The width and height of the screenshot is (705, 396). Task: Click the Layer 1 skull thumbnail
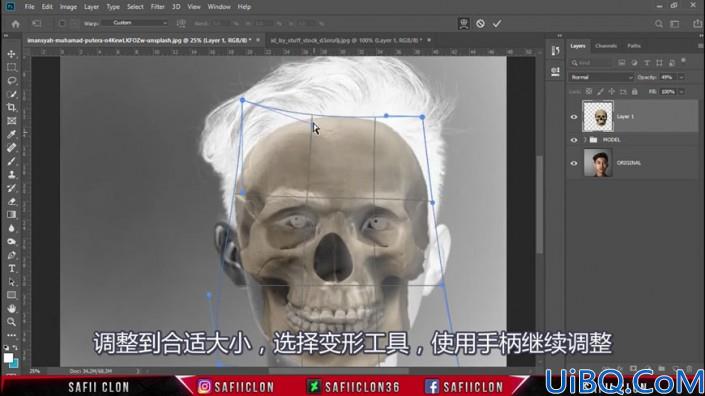click(598, 116)
